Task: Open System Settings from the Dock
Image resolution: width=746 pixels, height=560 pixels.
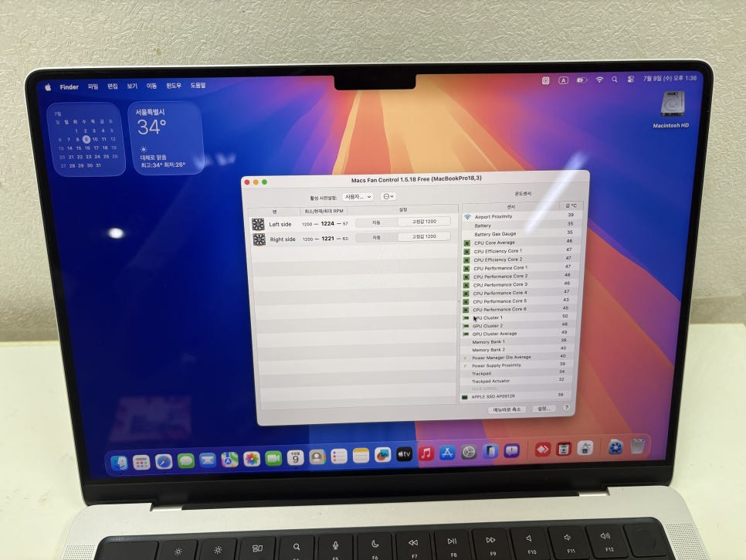Action: point(469,452)
